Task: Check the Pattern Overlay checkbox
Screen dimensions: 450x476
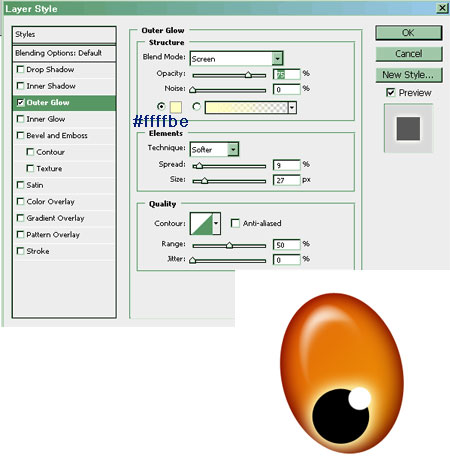Action: coord(20,234)
